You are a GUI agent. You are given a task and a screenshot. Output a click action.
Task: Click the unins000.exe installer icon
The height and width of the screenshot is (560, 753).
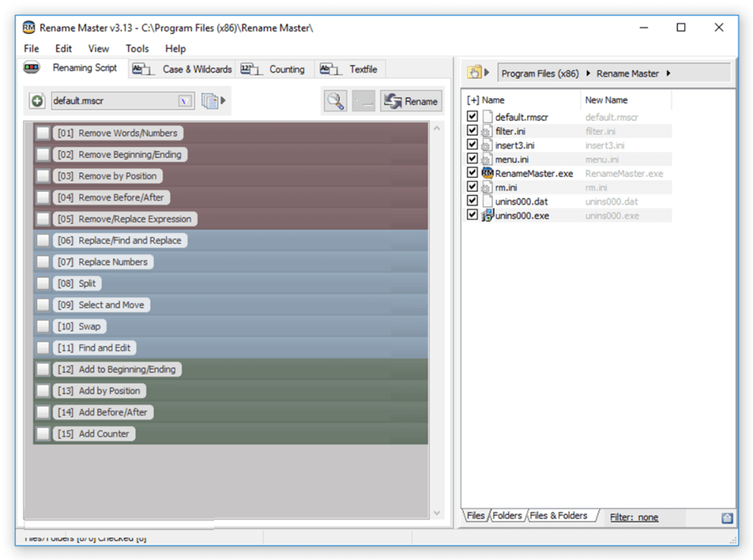point(487,215)
